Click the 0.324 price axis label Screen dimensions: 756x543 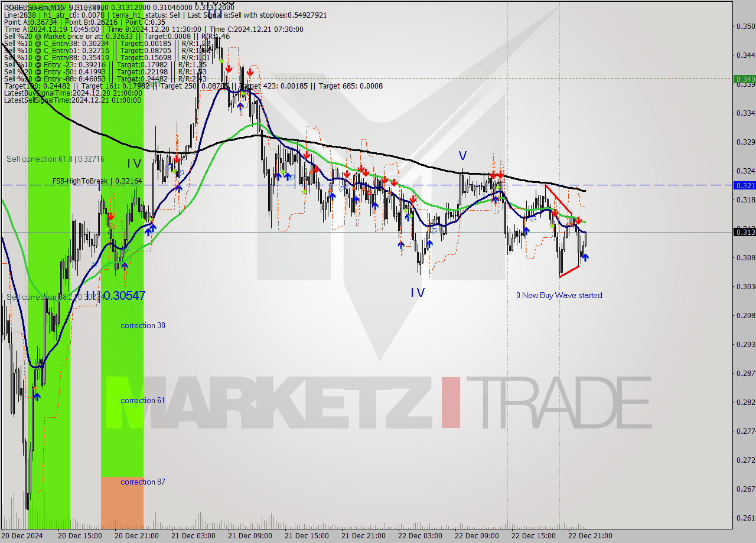tap(745, 171)
